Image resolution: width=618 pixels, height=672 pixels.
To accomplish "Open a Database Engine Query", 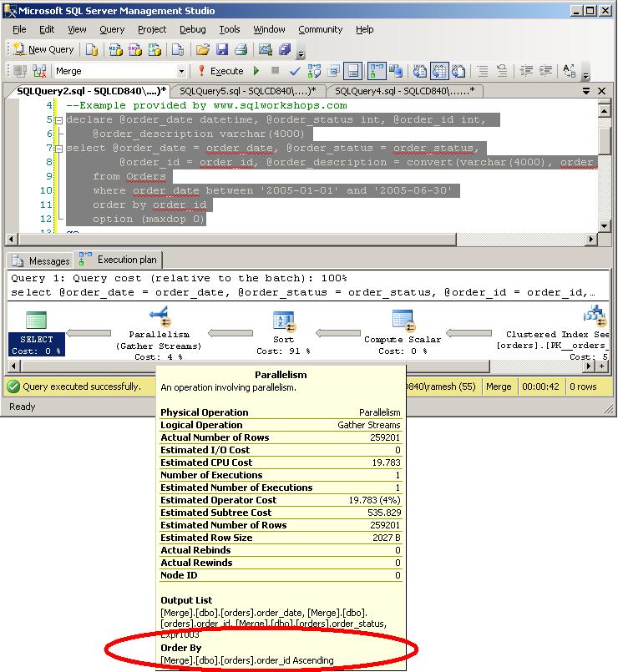I will [x=91, y=50].
